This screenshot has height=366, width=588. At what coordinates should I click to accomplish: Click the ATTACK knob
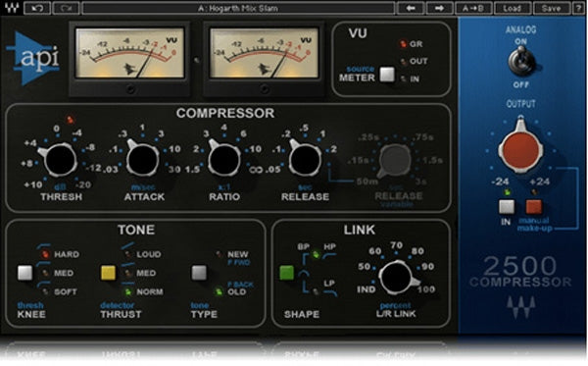point(142,159)
